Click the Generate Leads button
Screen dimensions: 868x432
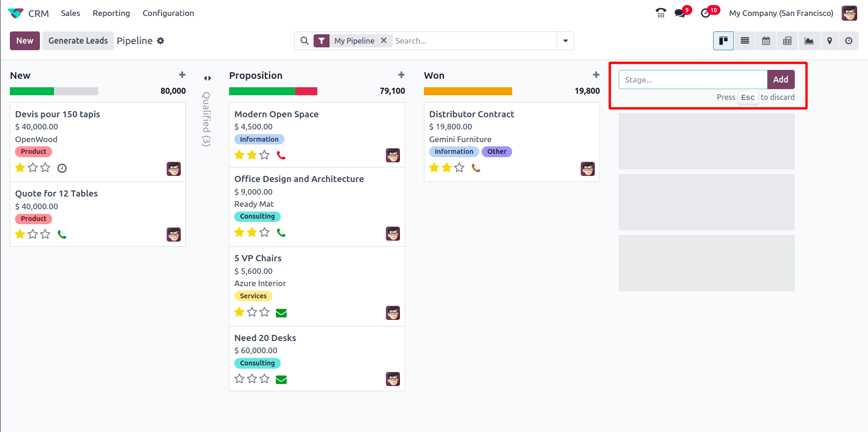pos(78,41)
